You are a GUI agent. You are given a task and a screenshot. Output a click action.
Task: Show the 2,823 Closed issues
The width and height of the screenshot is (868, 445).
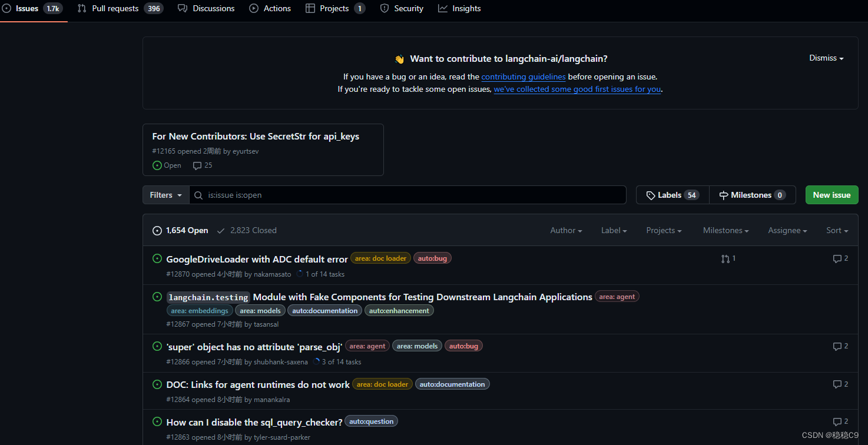[x=247, y=230]
